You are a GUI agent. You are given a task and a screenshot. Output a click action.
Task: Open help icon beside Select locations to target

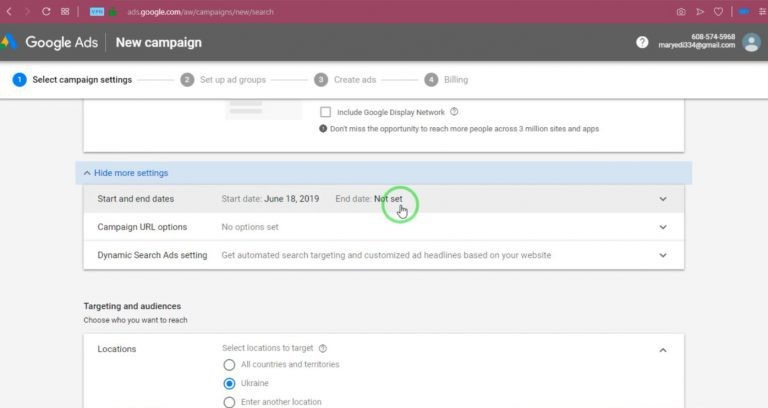coord(323,348)
